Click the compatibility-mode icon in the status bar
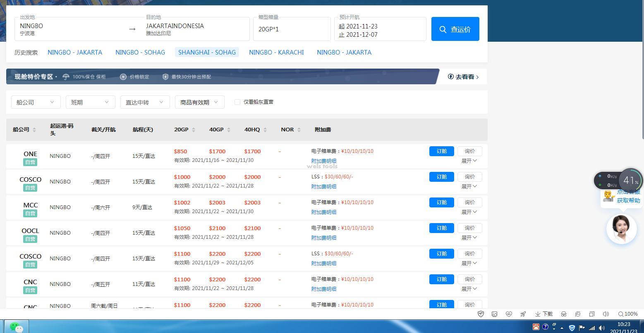Screen dimensions: 644x333 tap(577, 314)
